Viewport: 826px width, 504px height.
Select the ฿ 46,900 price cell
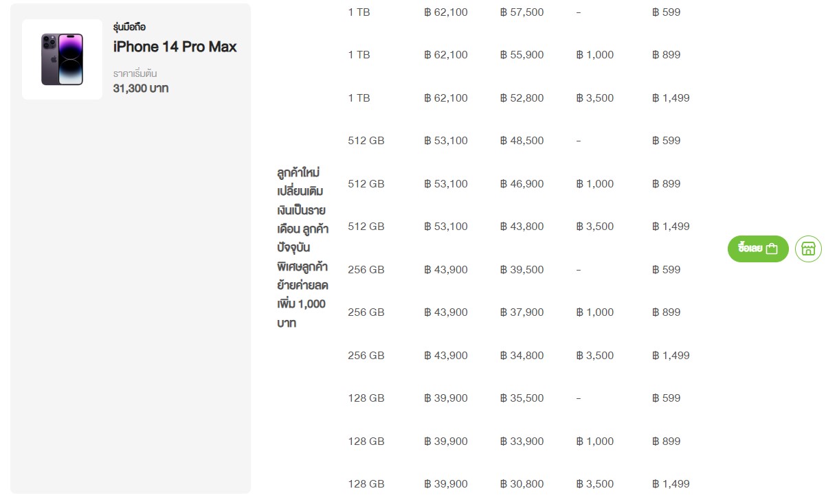(522, 184)
